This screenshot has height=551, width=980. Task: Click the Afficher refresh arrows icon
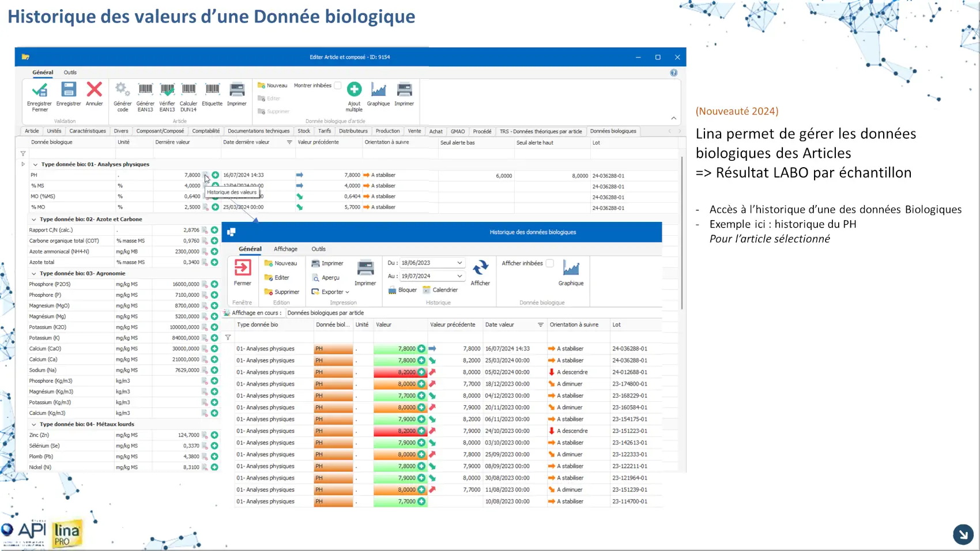[x=480, y=268]
